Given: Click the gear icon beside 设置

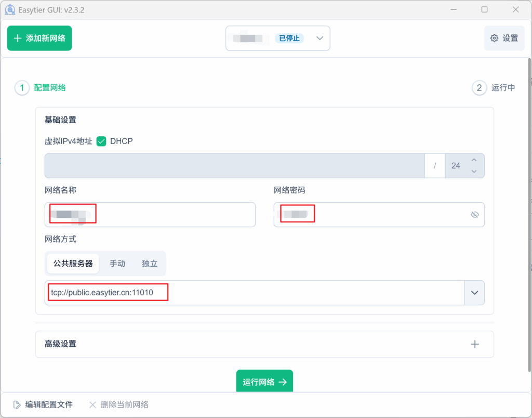Looking at the screenshot, I should coord(495,38).
